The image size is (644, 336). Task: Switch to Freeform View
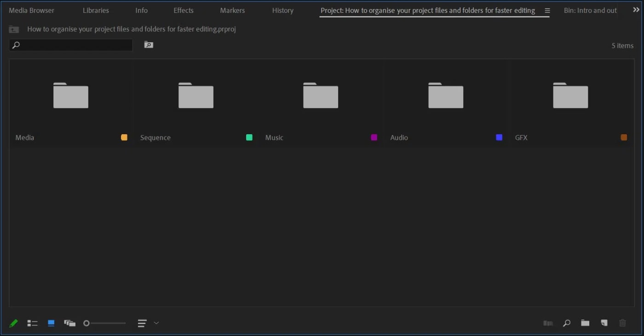click(x=70, y=323)
